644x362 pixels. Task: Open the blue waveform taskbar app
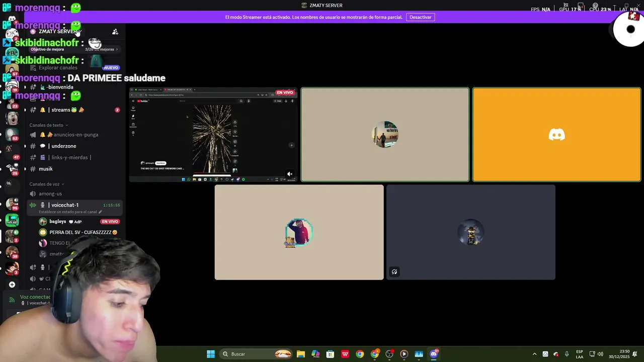pyautogui.click(x=419, y=354)
